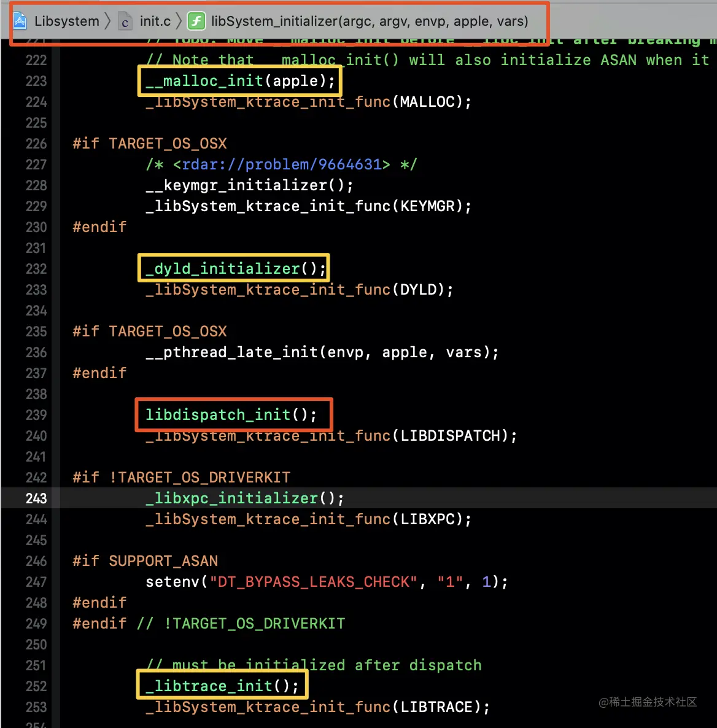The height and width of the screenshot is (728, 717).
Task: Click #endif on line 230
Action: pyautogui.click(x=99, y=227)
